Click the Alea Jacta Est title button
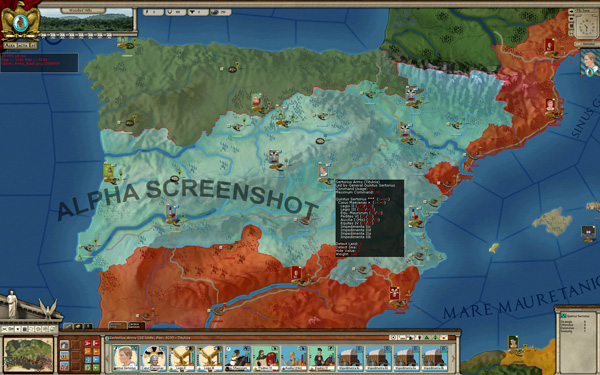600x375 pixels. pyautogui.click(x=20, y=45)
